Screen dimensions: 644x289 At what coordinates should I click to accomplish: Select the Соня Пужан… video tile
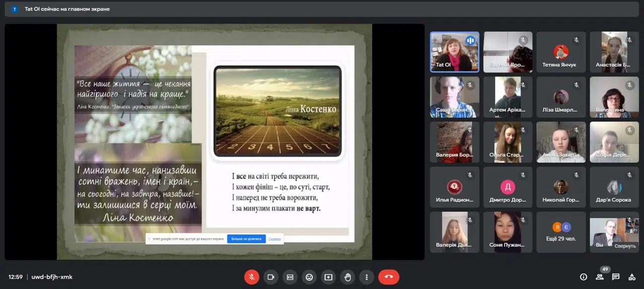[508, 232]
